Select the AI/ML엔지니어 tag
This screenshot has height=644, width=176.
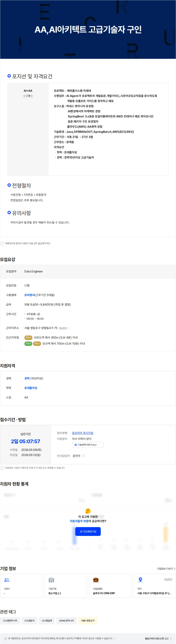[x=67, y=621]
